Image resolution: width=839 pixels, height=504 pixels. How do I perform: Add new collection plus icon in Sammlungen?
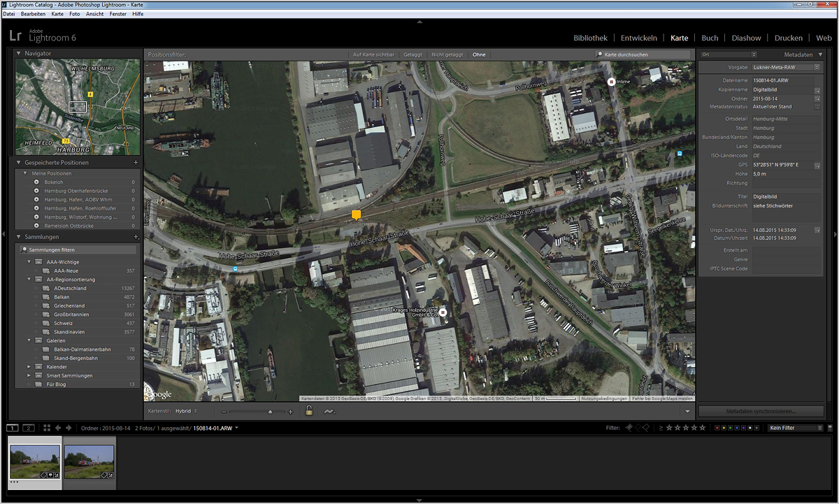tap(136, 238)
